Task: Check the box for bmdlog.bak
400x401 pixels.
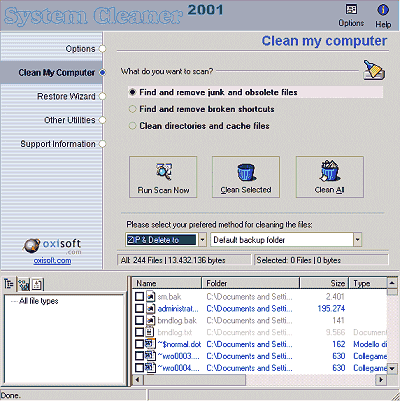Action: coord(139,320)
